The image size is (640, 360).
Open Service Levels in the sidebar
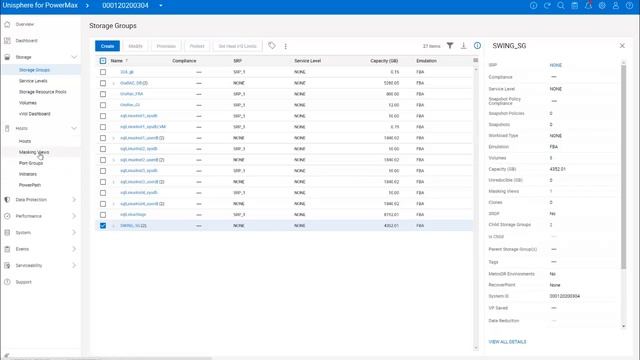[33, 81]
